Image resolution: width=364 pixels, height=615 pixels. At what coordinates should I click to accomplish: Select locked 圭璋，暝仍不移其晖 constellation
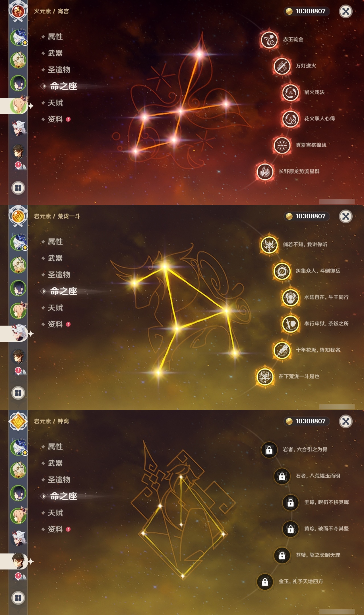point(290,503)
